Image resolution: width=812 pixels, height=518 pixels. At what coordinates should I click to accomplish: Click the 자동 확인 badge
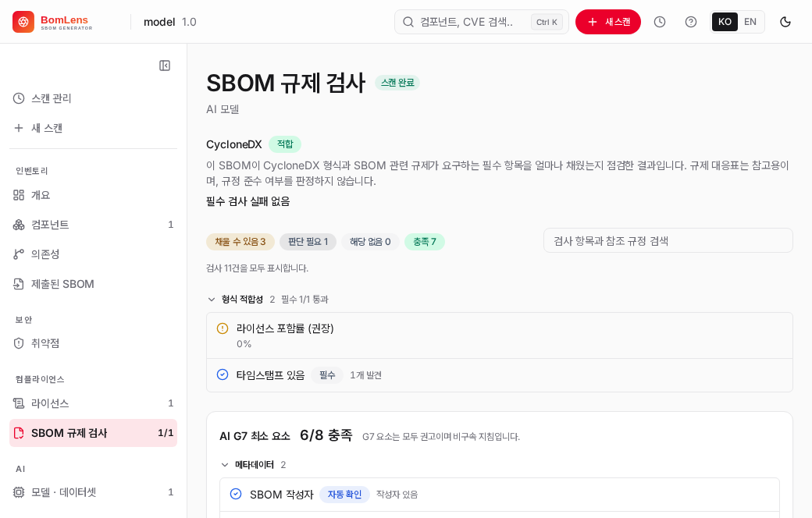point(344,494)
